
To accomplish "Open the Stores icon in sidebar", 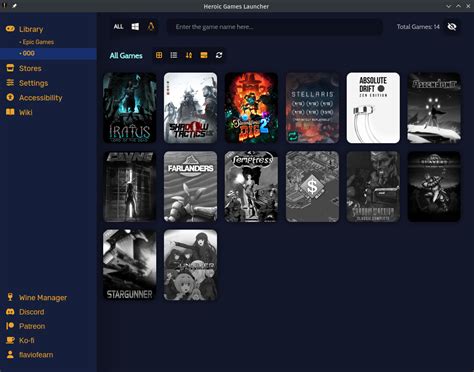I will [10, 68].
